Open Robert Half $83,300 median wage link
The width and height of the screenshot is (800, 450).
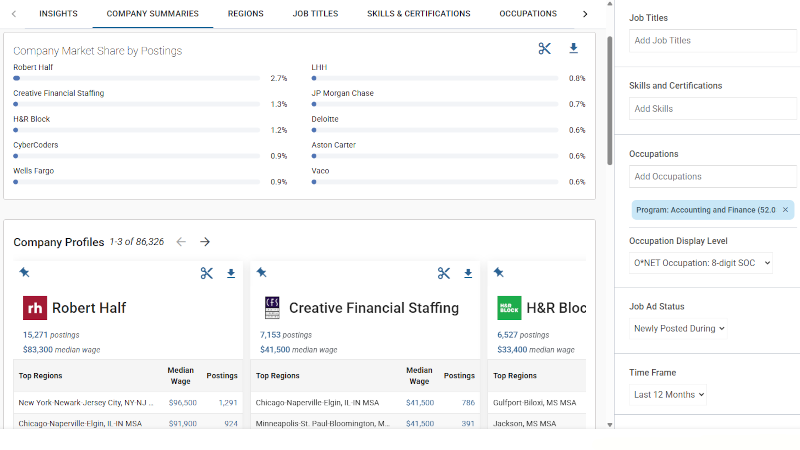(x=61, y=350)
